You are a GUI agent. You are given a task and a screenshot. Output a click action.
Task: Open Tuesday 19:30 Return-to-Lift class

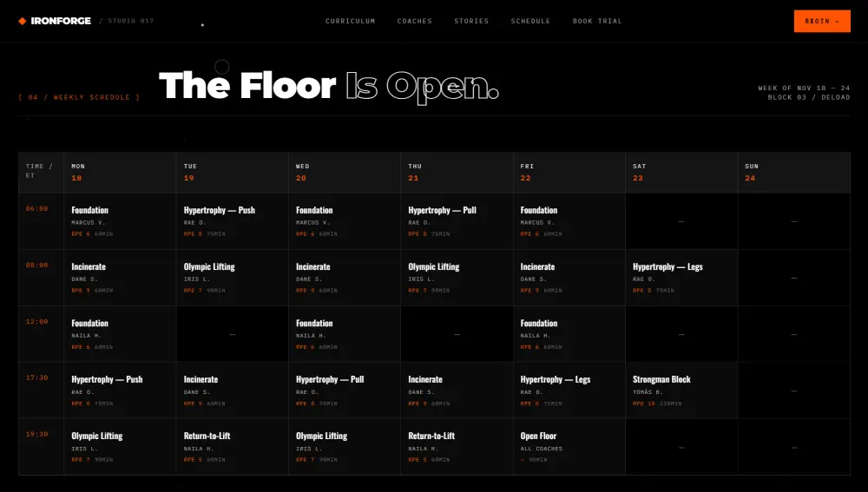click(233, 447)
